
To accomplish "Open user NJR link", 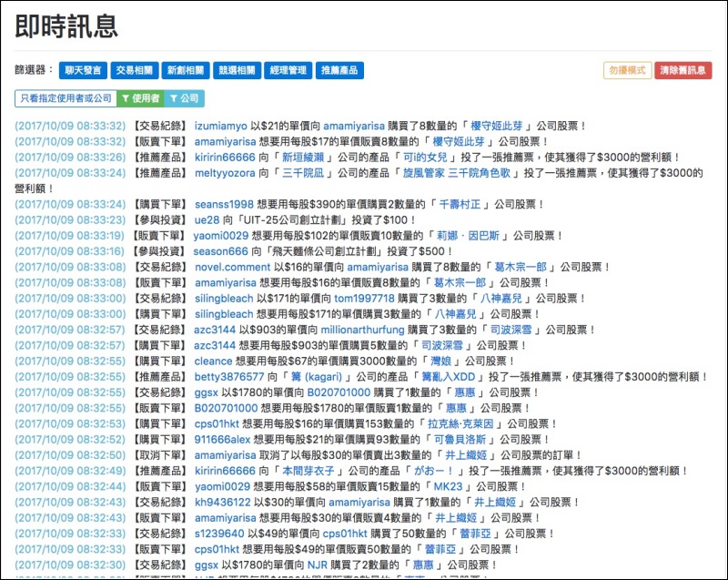I will [318, 565].
